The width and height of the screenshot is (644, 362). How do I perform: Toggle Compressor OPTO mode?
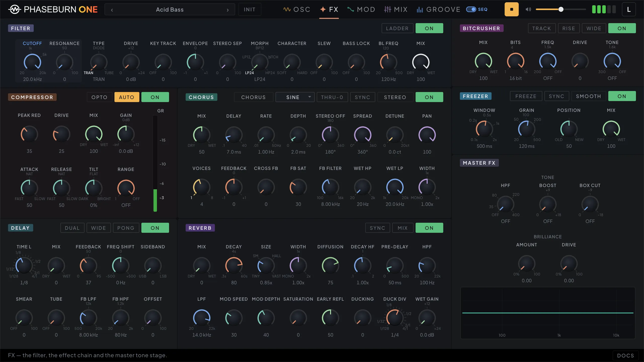click(99, 97)
